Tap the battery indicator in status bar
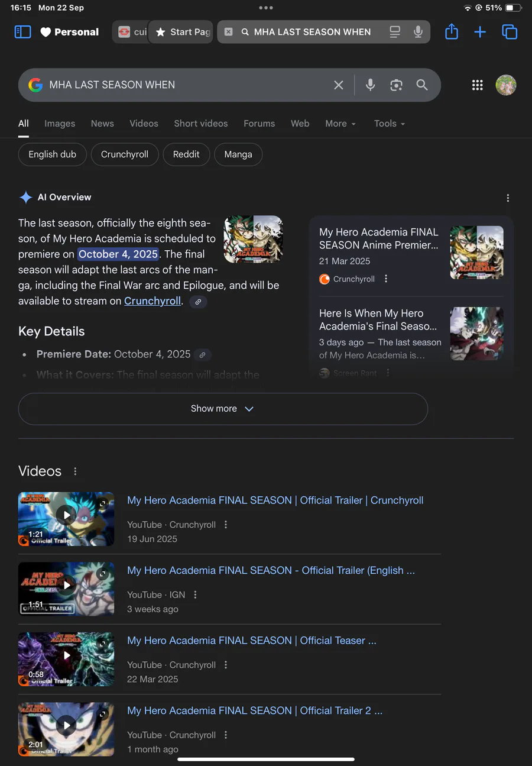 (x=513, y=8)
